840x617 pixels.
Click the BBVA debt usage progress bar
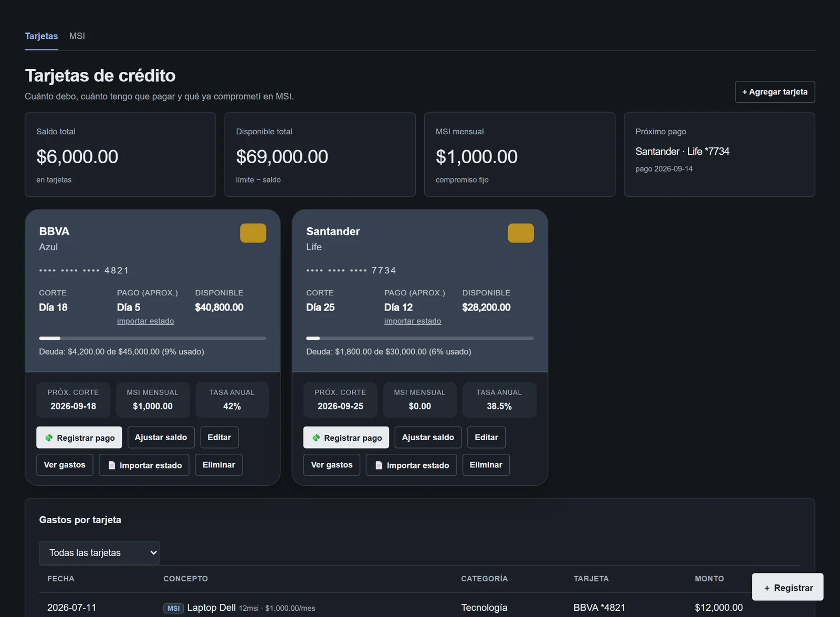[153, 338]
